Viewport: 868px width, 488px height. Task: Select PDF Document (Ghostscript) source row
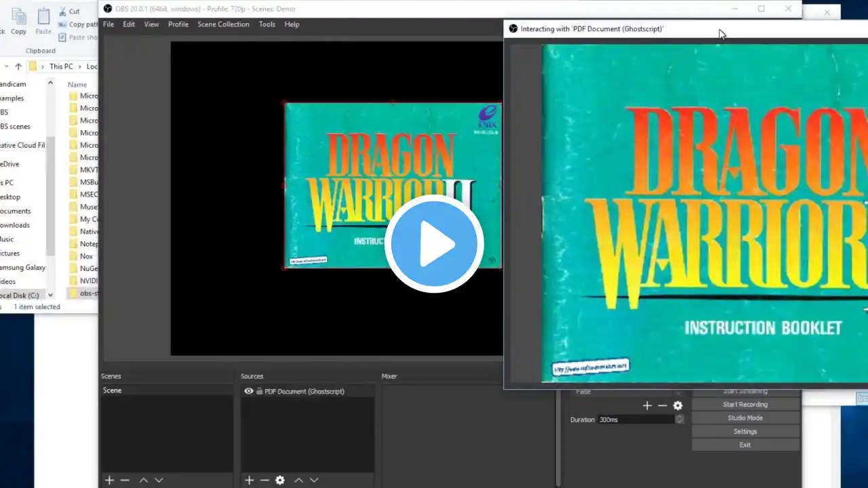[x=307, y=391]
